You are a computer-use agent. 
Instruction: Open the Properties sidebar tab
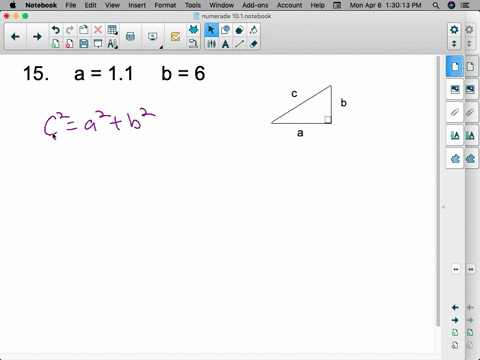click(455, 135)
